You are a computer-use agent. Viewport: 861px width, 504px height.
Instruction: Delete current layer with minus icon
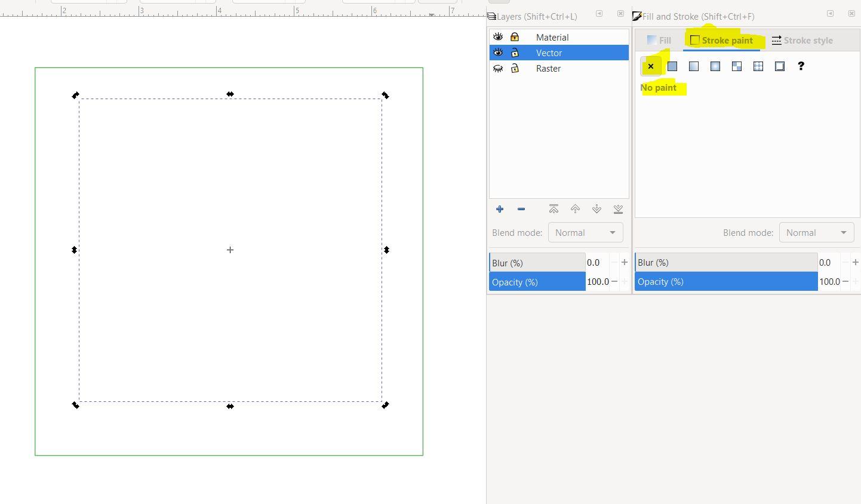pyautogui.click(x=521, y=209)
